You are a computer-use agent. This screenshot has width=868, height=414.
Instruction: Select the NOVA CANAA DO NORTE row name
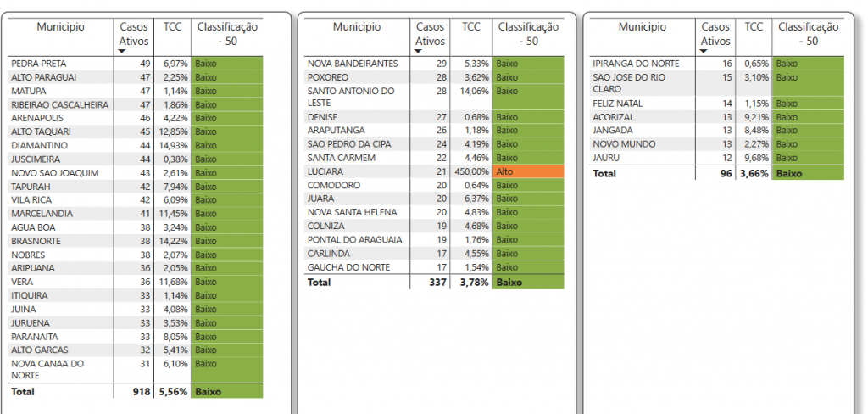[49, 369]
